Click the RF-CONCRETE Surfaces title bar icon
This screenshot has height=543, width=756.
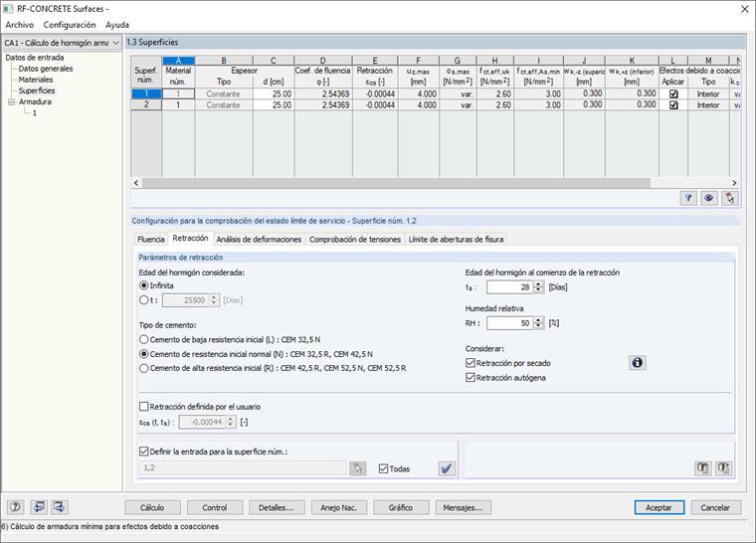click(8, 9)
